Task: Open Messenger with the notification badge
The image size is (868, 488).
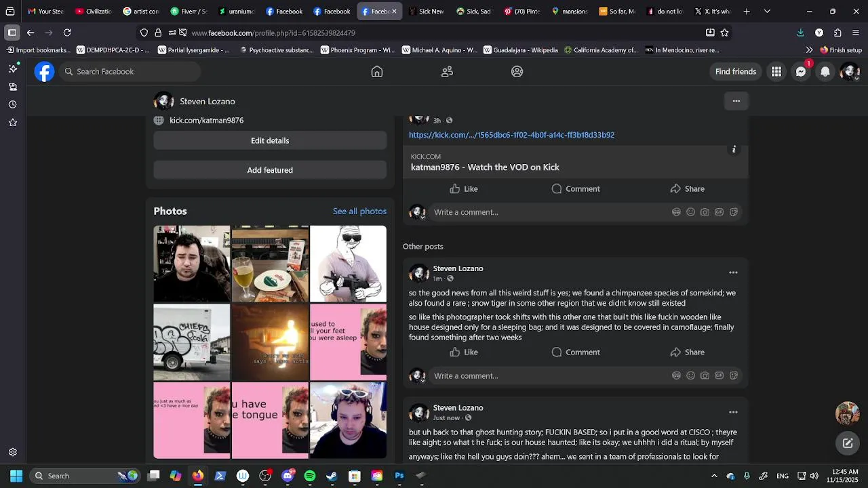Action: (801, 71)
